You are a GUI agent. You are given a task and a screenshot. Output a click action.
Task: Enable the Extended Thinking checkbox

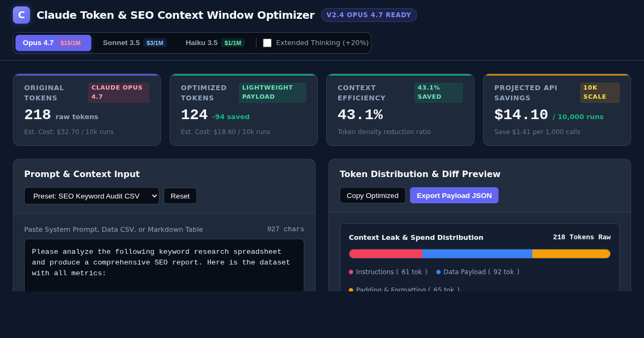pos(267,43)
